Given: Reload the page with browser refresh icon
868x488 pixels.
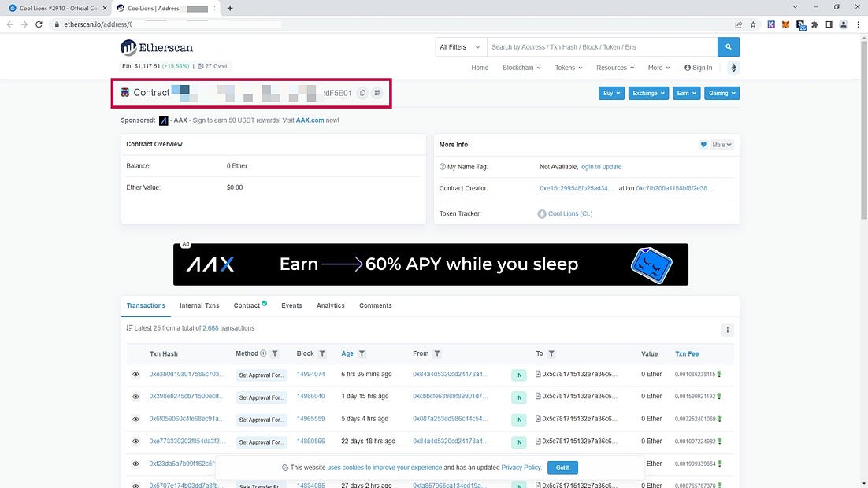Looking at the screenshot, I should point(39,24).
